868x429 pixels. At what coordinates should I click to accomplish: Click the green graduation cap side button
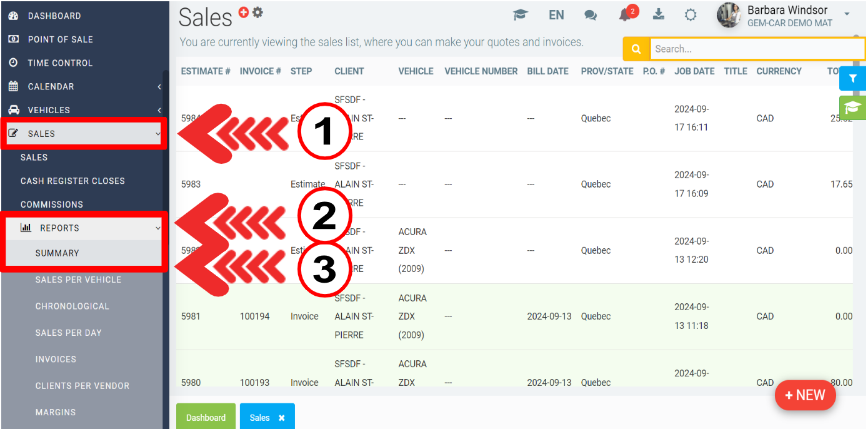(x=852, y=108)
